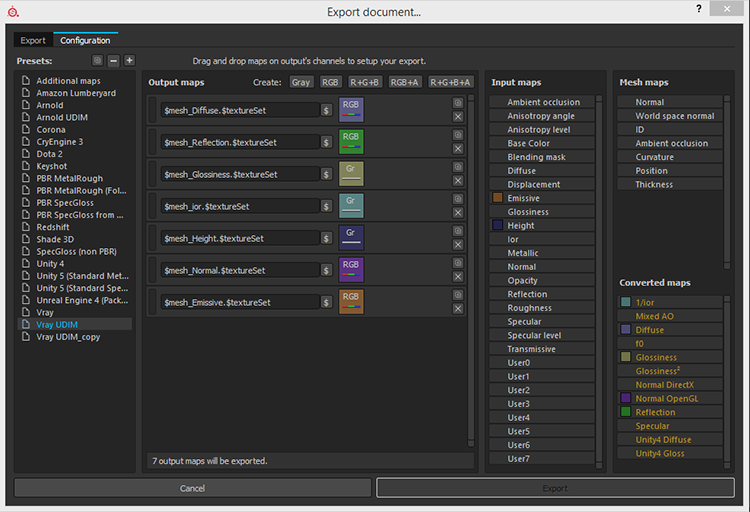
Task: Delete the Reflection output map
Action: (x=458, y=149)
